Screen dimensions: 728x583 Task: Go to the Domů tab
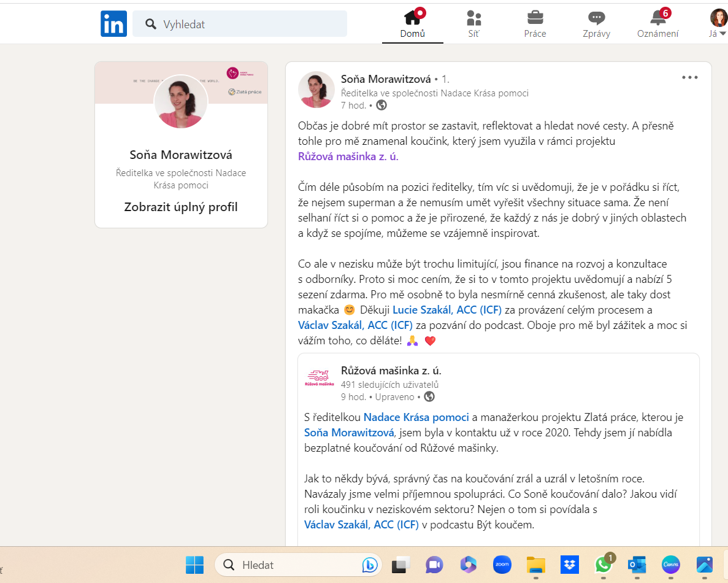pos(412,24)
